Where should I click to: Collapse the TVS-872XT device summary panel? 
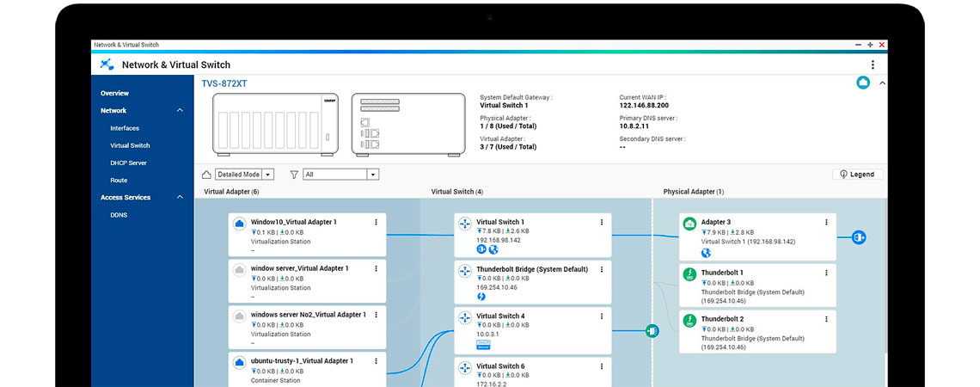882,83
